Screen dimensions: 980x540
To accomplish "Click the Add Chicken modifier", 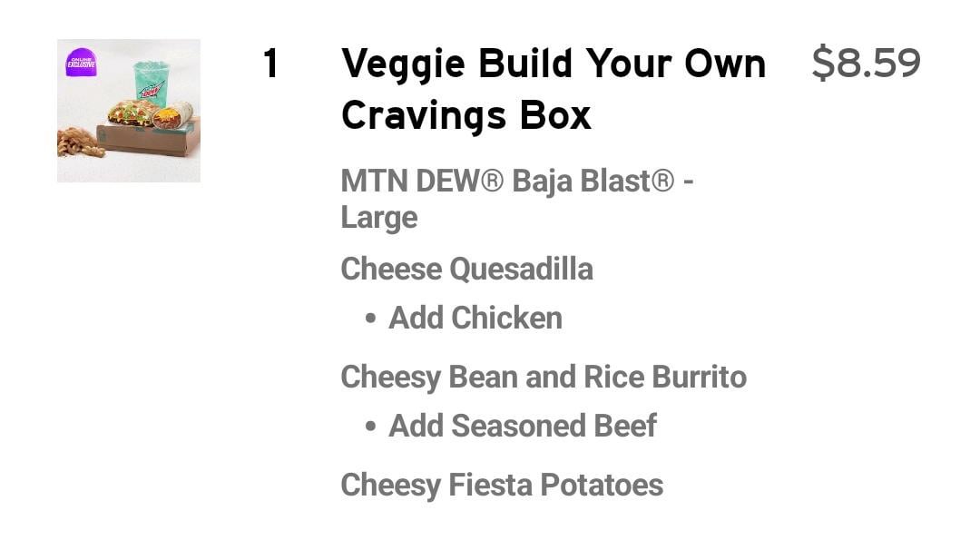I will pyautogui.click(x=475, y=319).
